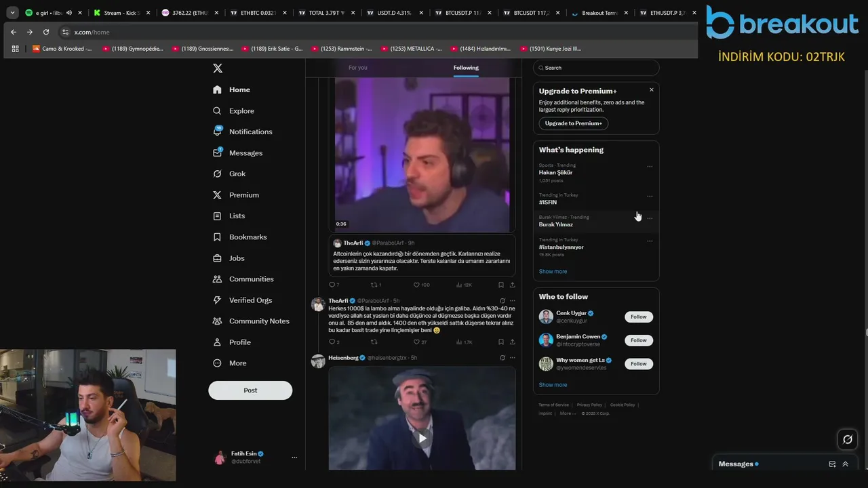Open the floating Grok button
This screenshot has height=488, width=868.
(847, 440)
